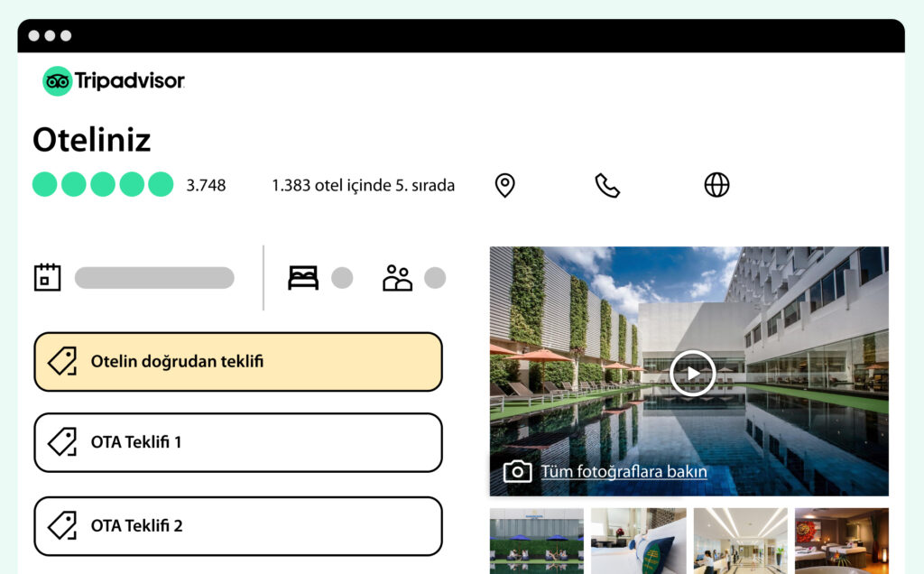Click the camera icon on the main photo
This screenshot has width=924, height=574.
pyautogui.click(x=517, y=471)
